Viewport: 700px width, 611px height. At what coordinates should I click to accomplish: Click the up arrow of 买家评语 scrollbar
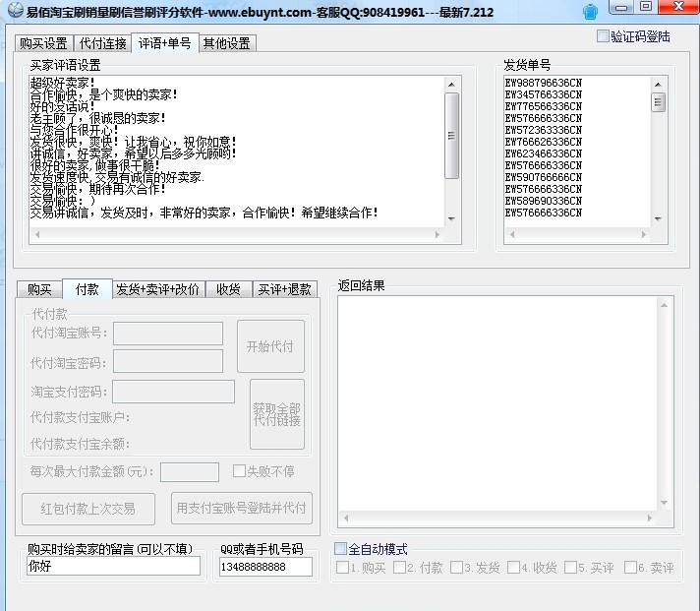tap(452, 84)
